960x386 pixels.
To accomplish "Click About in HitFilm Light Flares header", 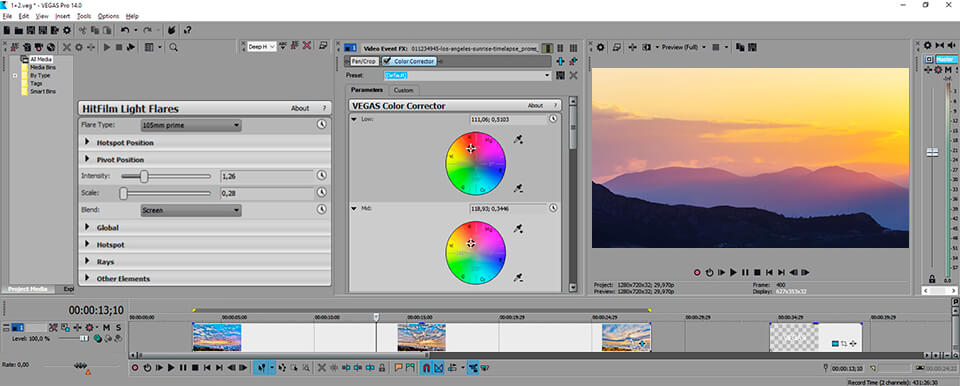I will pyautogui.click(x=300, y=108).
